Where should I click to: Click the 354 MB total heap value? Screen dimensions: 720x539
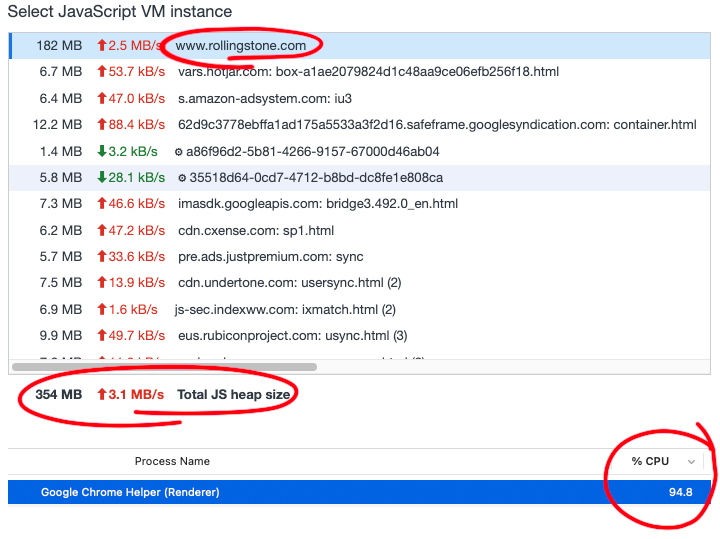click(59, 395)
